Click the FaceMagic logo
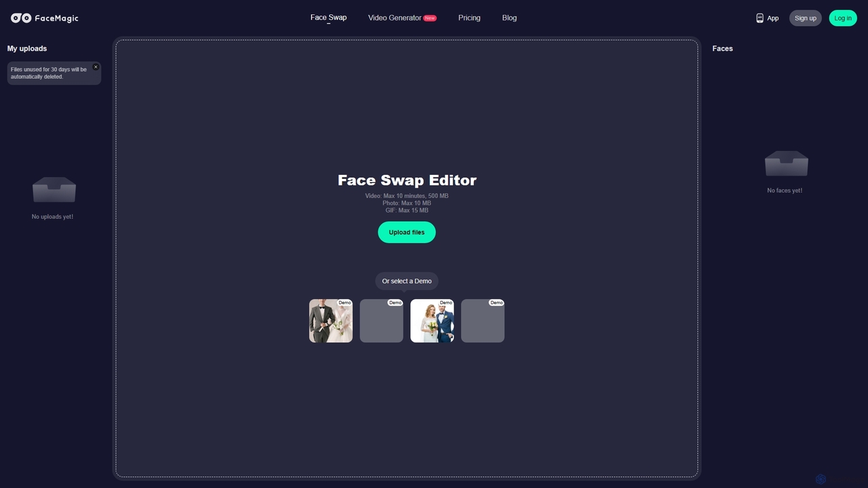The width and height of the screenshot is (868, 488). tap(45, 18)
